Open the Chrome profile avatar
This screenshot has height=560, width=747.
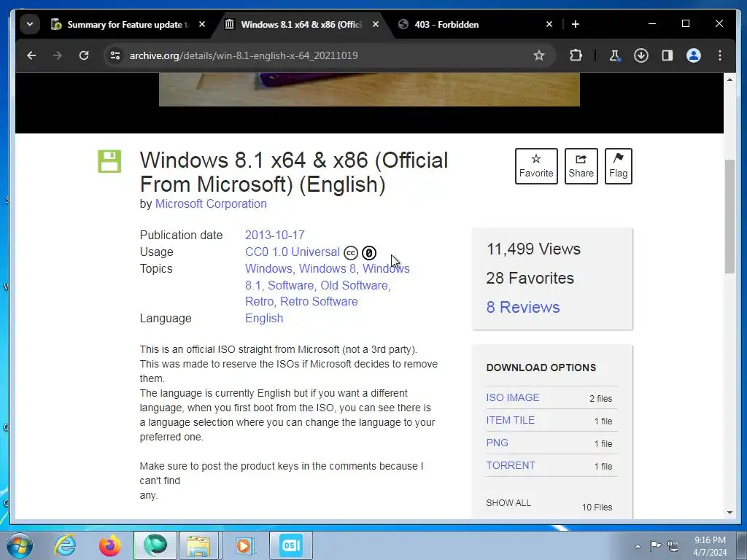694,55
